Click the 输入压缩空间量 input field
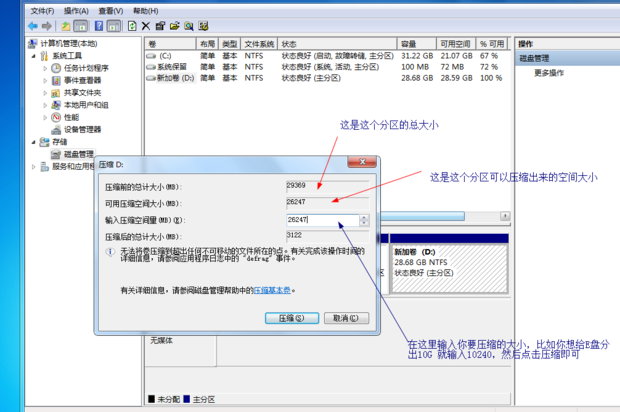Image resolution: width=620 pixels, height=412 pixels. point(320,219)
